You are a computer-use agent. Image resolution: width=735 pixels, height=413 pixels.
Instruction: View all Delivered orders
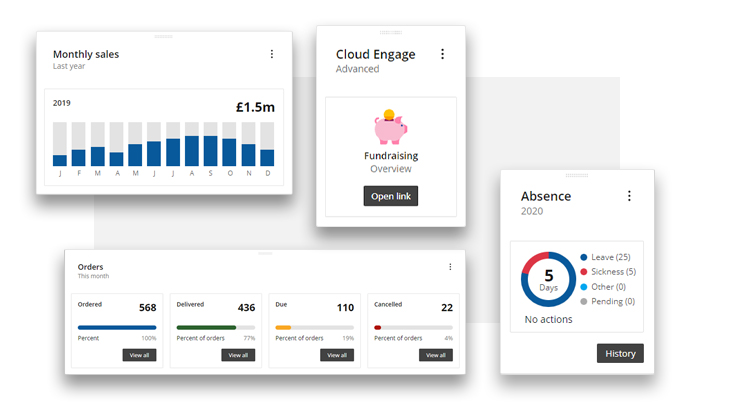click(238, 355)
